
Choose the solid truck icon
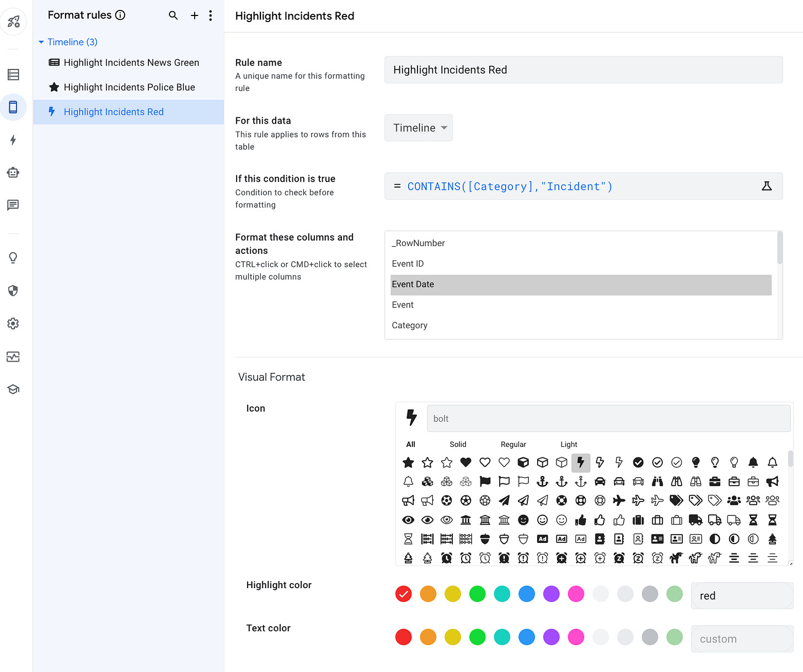[696, 520]
